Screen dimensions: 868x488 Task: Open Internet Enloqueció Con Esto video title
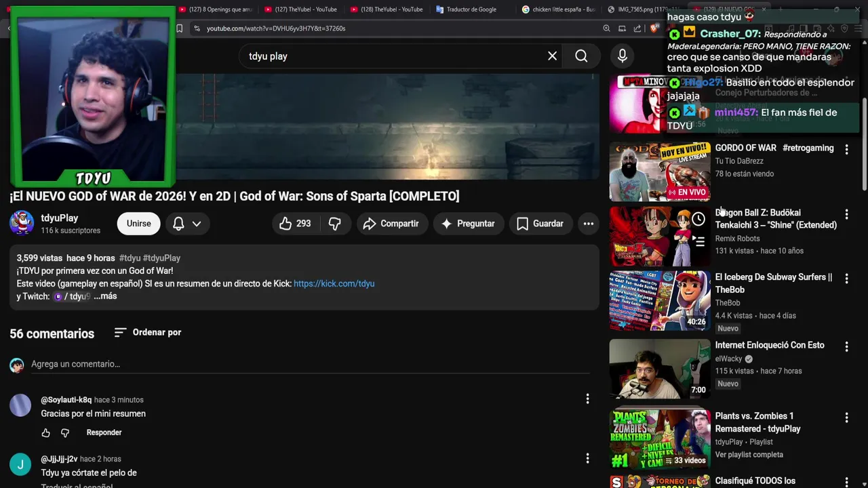pyautogui.click(x=770, y=345)
